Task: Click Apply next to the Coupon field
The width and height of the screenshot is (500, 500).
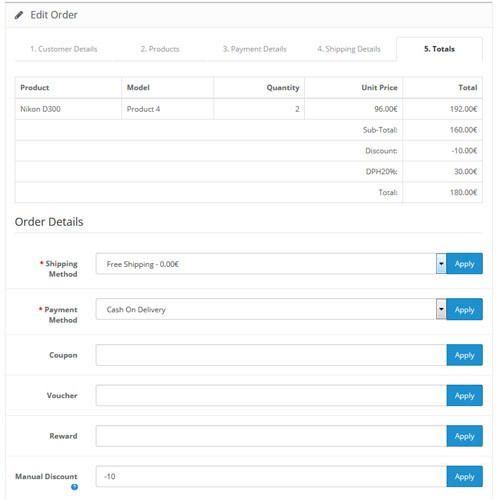Action: coord(464,355)
